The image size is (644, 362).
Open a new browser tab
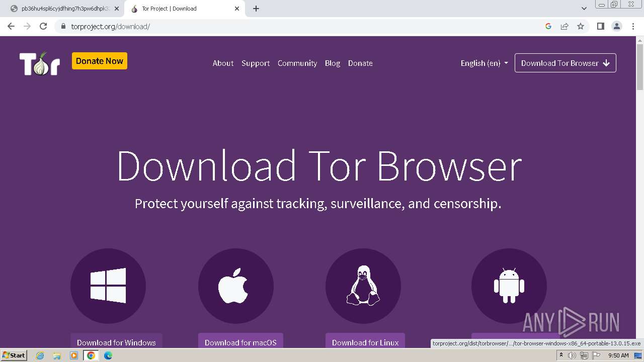click(256, 9)
